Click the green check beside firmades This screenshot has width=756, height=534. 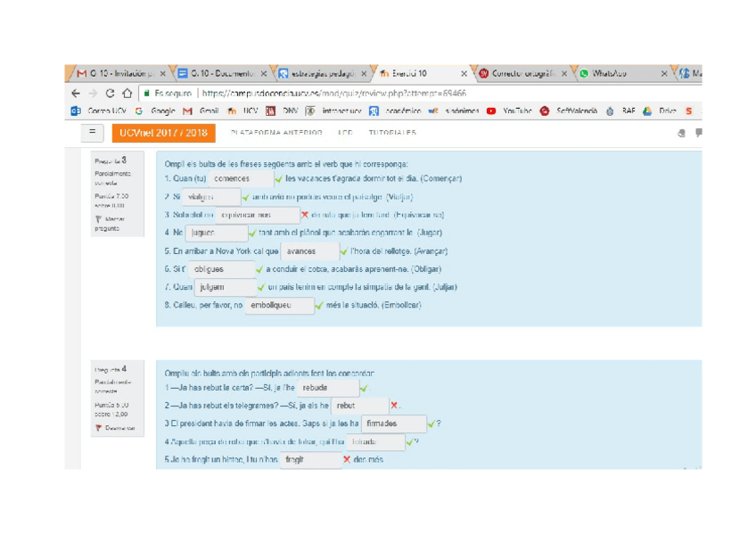(431, 423)
